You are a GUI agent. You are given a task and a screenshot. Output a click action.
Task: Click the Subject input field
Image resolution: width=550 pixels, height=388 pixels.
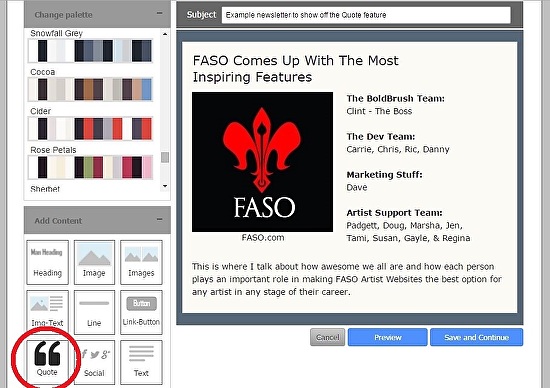point(366,15)
